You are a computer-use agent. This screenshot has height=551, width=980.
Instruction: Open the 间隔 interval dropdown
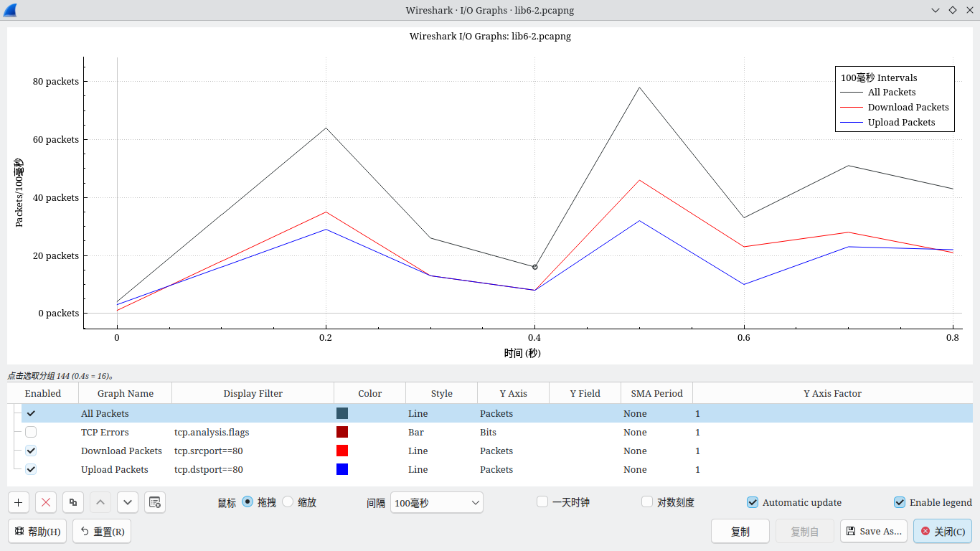click(436, 503)
